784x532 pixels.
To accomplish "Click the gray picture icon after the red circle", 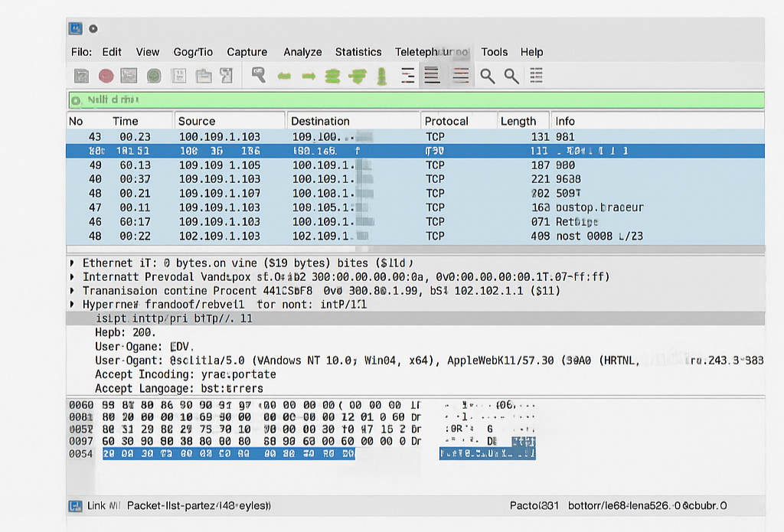I will 129,76.
